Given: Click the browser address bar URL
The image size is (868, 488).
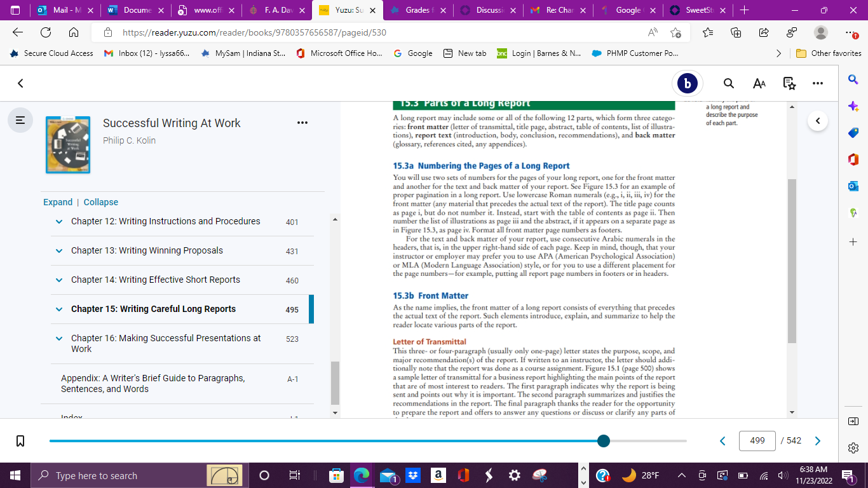Looking at the screenshot, I should coord(254,32).
